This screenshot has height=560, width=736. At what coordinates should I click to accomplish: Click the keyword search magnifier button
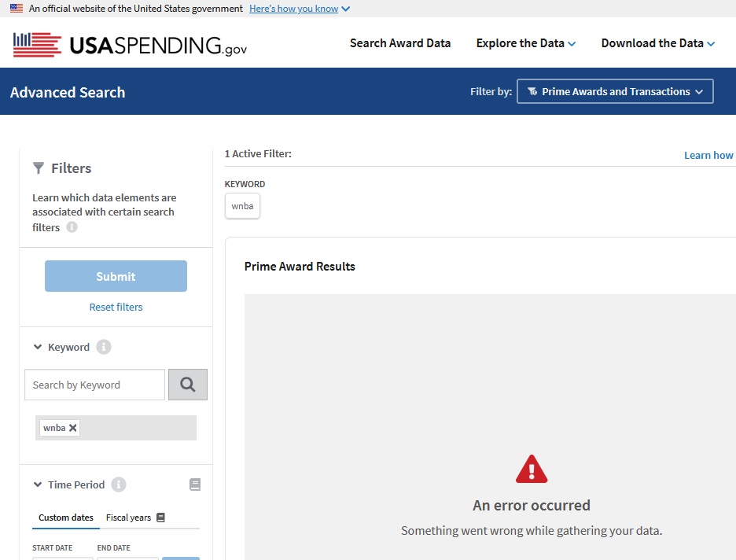coord(188,385)
